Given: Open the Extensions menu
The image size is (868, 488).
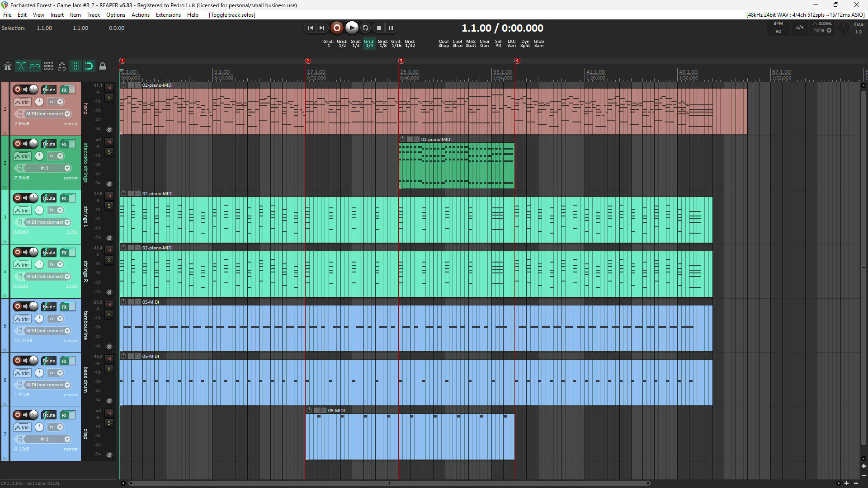Looking at the screenshot, I should pos(168,15).
